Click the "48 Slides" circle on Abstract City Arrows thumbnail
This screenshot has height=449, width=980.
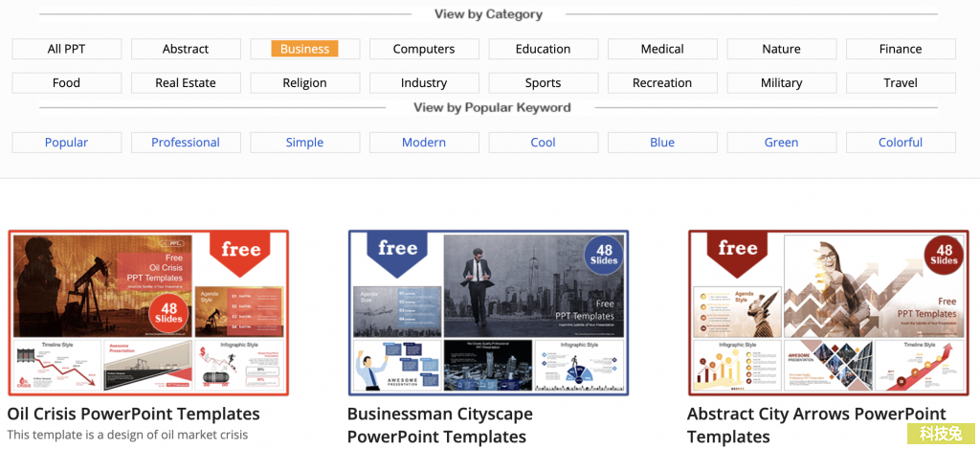coord(945,256)
